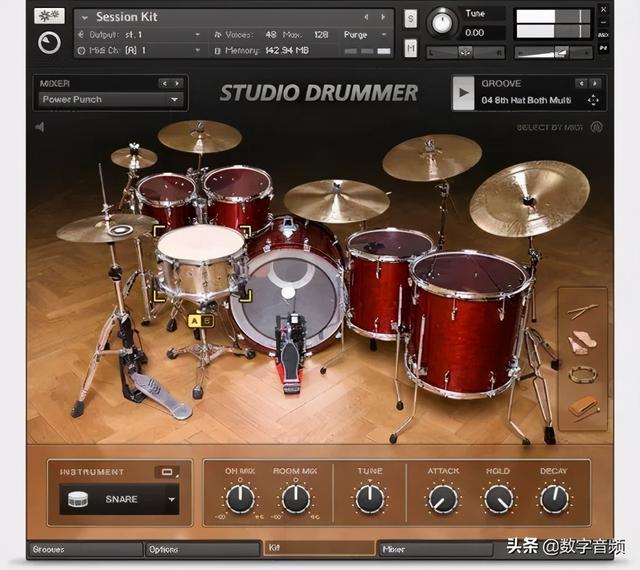Click the ROOM MIX knob
The height and width of the screenshot is (570, 640).
coord(296,499)
